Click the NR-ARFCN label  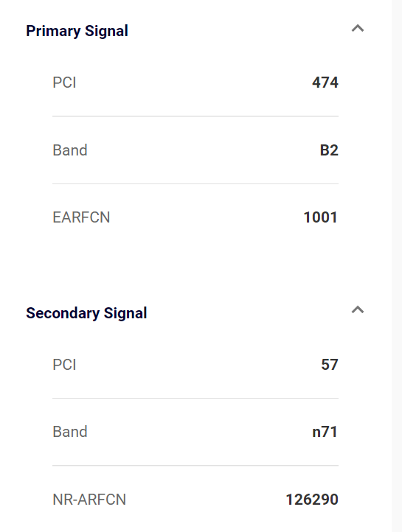89,500
